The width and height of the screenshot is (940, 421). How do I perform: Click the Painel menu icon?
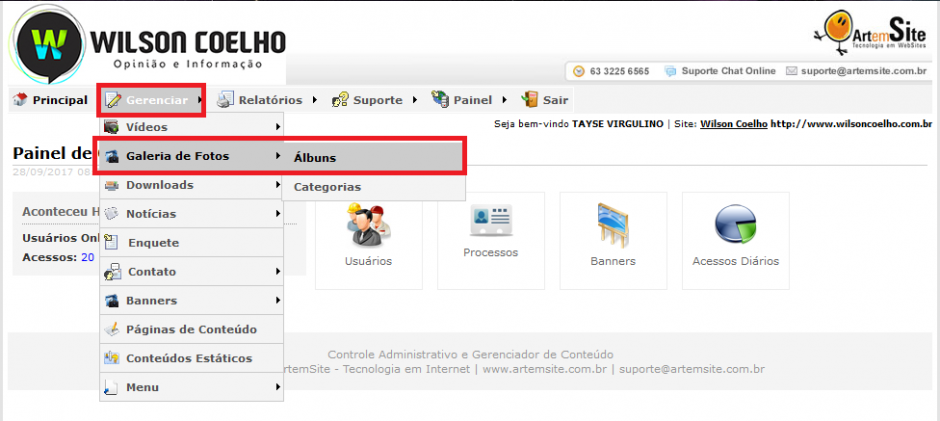tap(440, 100)
